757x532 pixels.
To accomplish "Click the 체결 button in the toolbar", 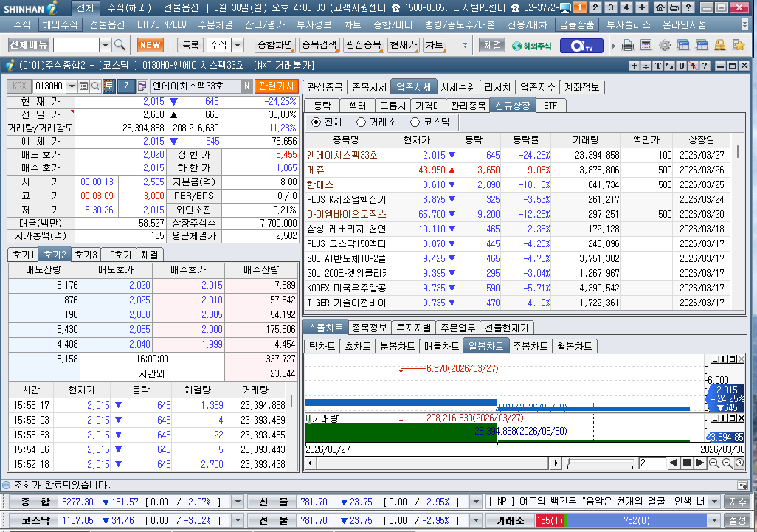I will 492,45.
